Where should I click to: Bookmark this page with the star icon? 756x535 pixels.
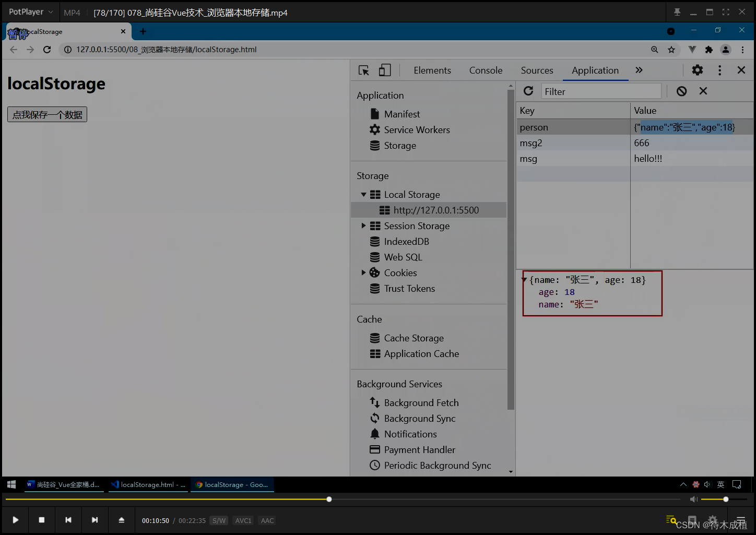(671, 50)
